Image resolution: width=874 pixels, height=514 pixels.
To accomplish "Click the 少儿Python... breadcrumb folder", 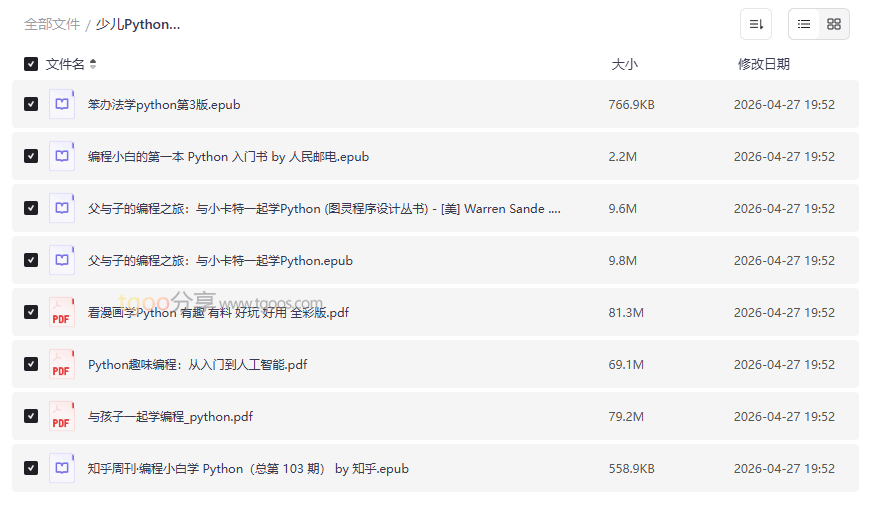I will click(138, 24).
